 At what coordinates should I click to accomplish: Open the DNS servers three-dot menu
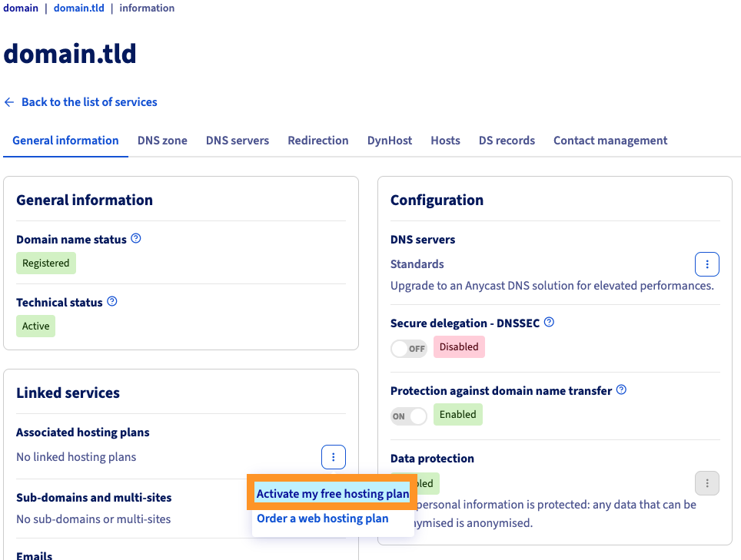pyautogui.click(x=706, y=264)
